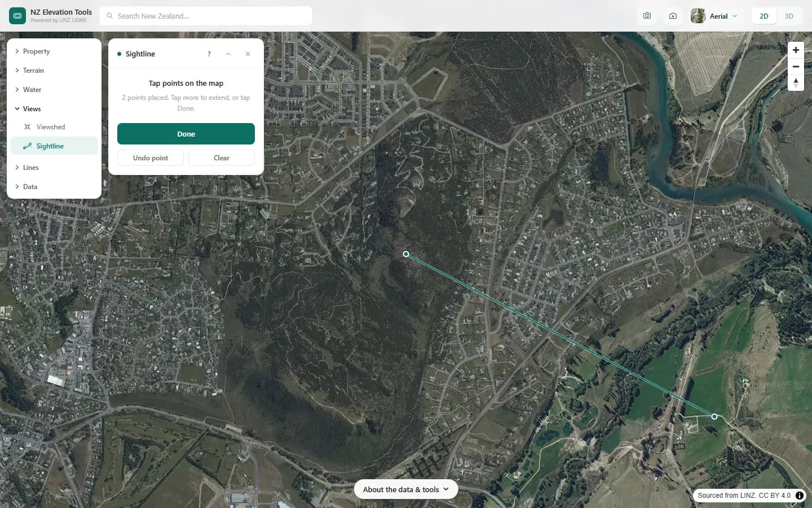Expand the Data section
This screenshot has width=812, height=508.
[x=54, y=187]
